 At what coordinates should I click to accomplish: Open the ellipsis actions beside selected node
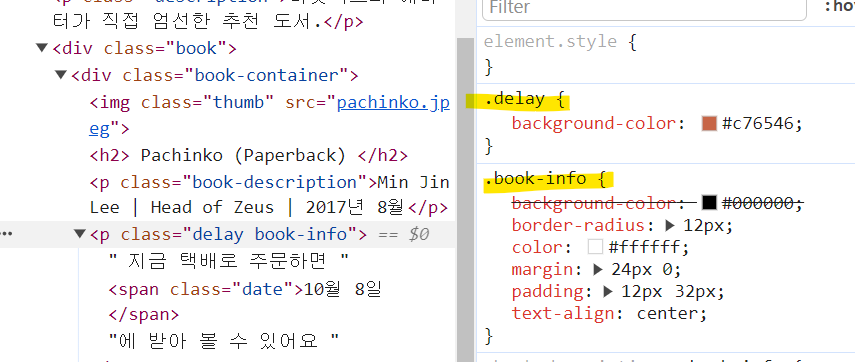[6, 234]
